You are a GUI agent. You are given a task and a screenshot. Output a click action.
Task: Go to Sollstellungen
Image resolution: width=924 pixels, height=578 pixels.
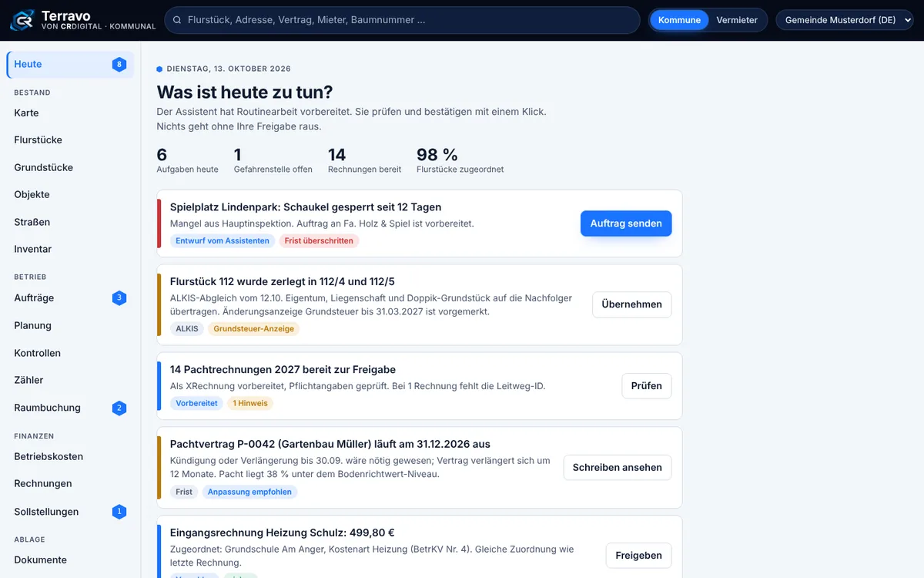click(x=70, y=512)
